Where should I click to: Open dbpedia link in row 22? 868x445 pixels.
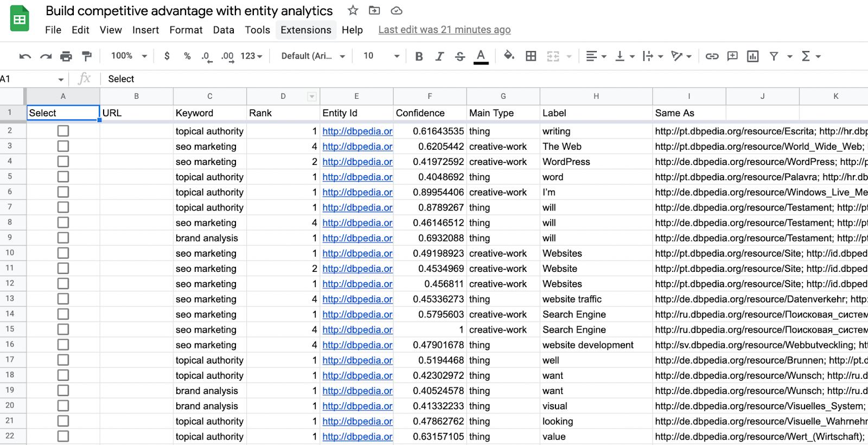point(358,436)
